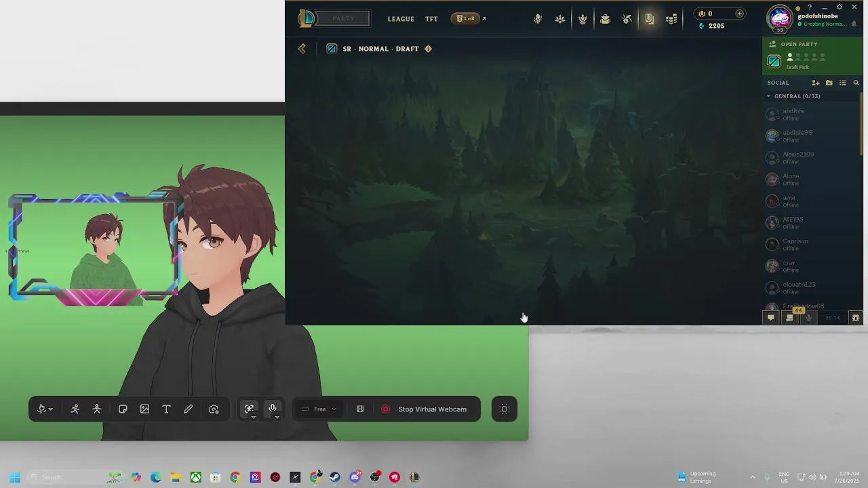Open the camera settings icon
Screen dimensions: 868x488
point(214,409)
